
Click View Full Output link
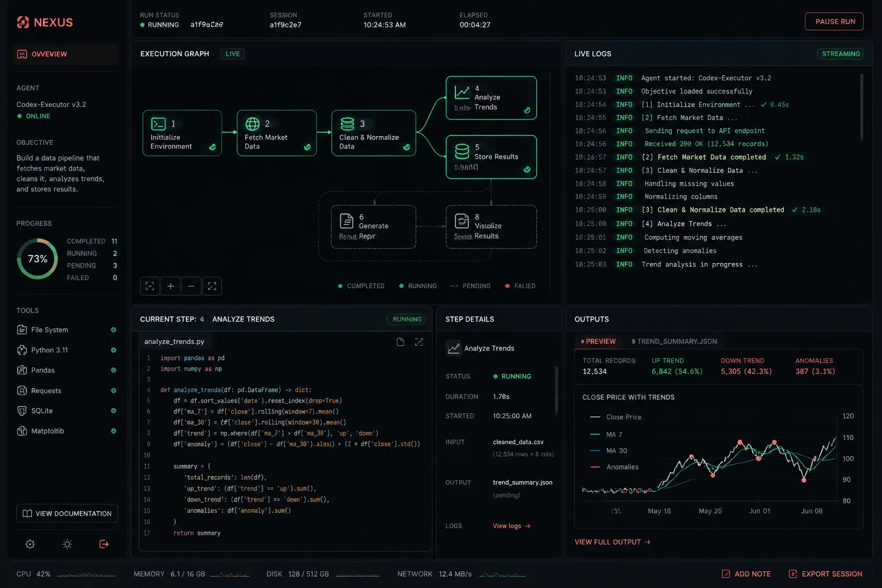(612, 542)
